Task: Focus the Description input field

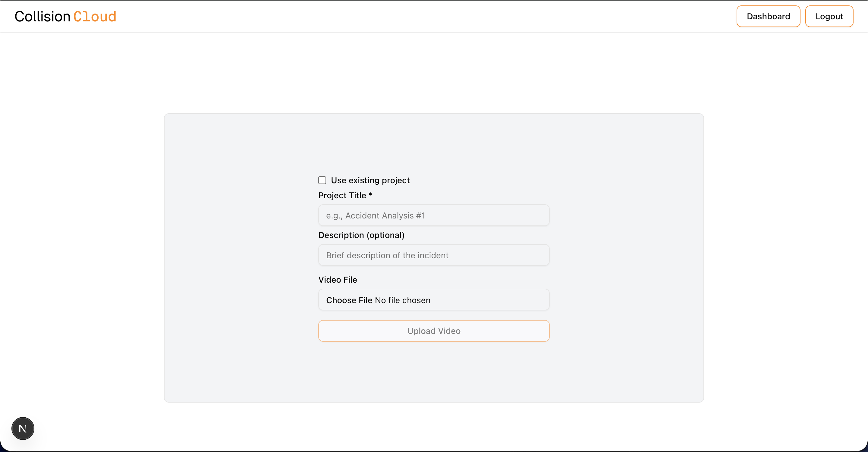Action: click(x=434, y=255)
